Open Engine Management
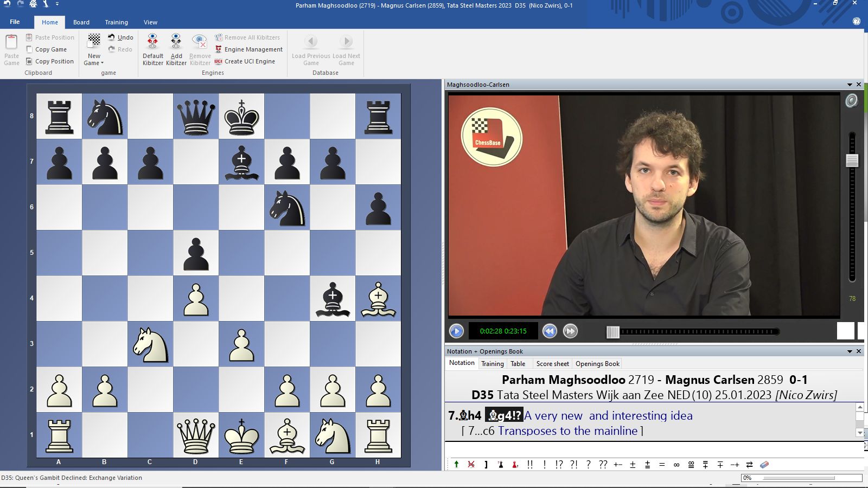This screenshot has width=868, height=488. coord(248,49)
